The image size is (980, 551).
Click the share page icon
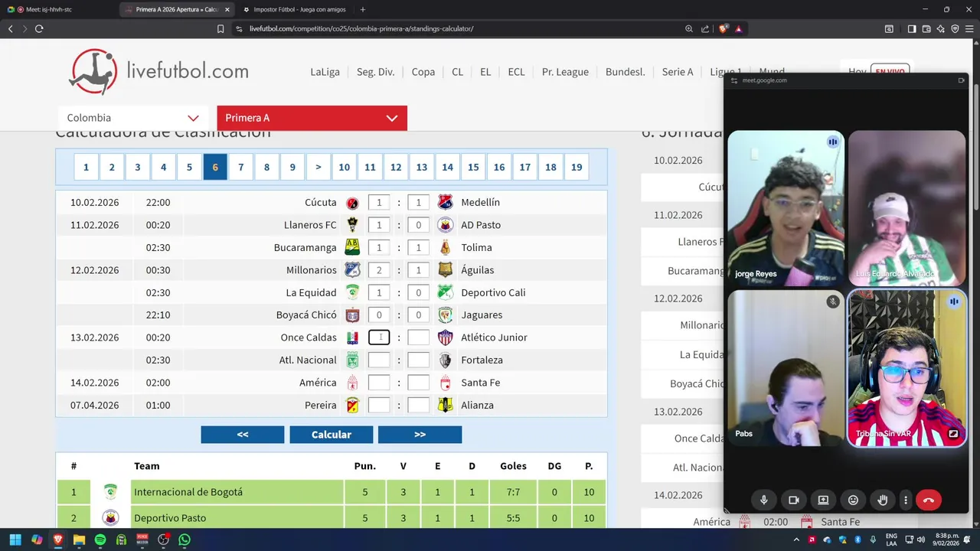pyautogui.click(x=705, y=29)
